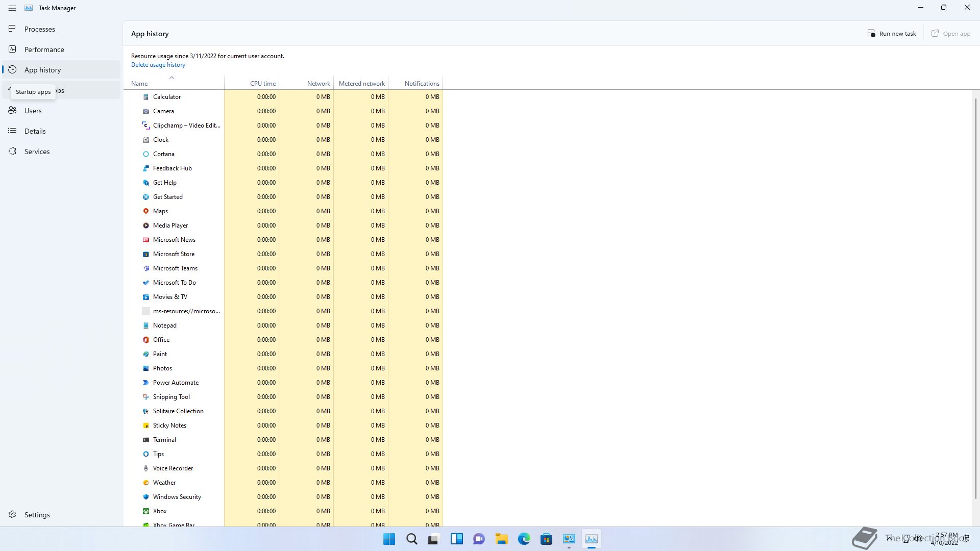Sort by the Name column header
Screen dimensions: 980x551
[x=174, y=82]
